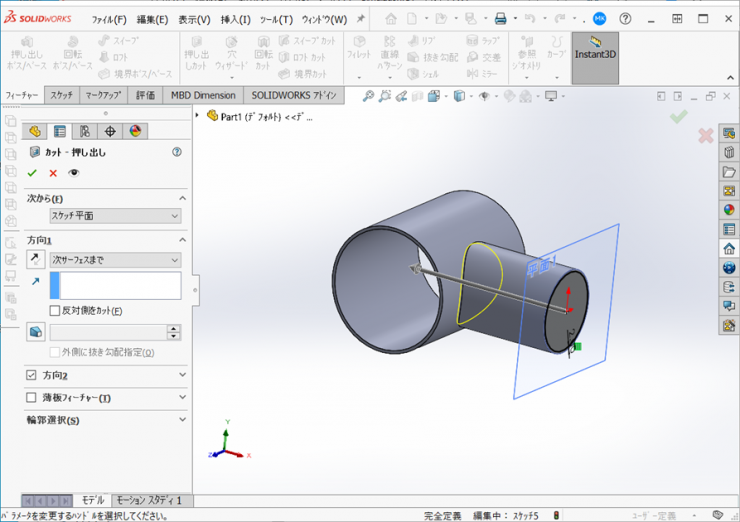Toggle the detailed preview eye icon
Image resolution: width=740 pixels, height=522 pixels.
pyautogui.click(x=73, y=173)
